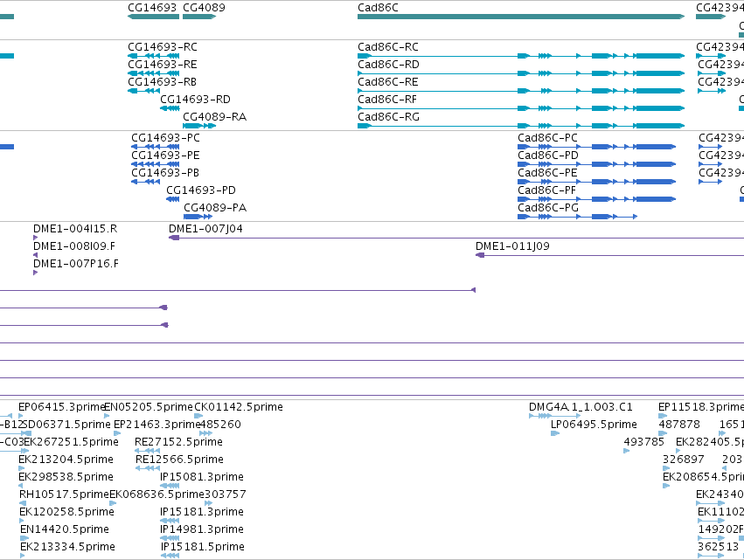Select the 487878 feature label

pos(679,425)
